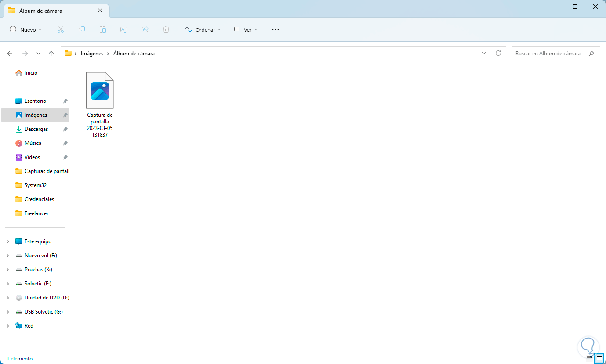
Task: Switch to large icons view in status bar
Action: coord(599,358)
